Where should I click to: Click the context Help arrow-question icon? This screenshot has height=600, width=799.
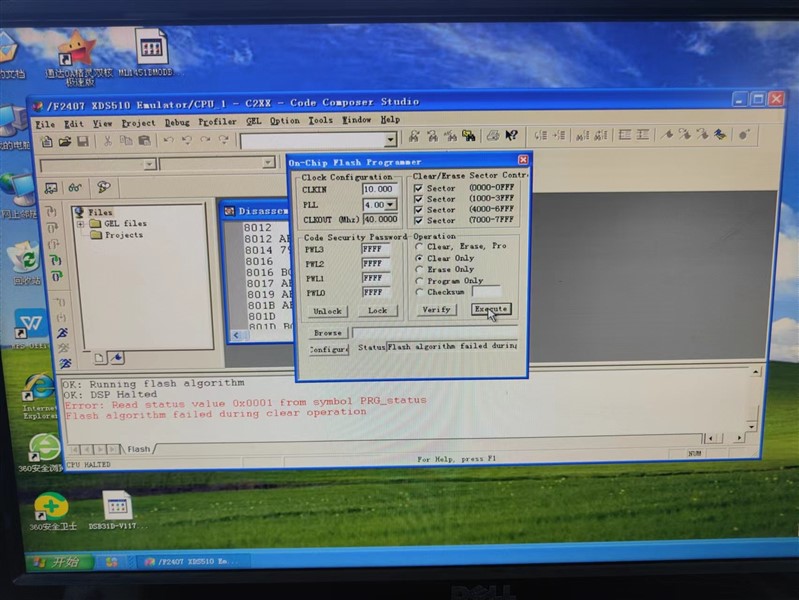click(x=511, y=135)
